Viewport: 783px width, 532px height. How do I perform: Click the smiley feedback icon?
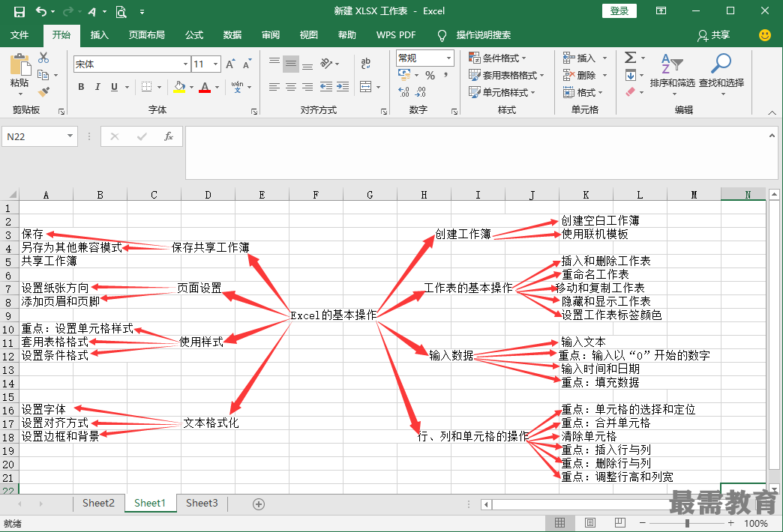(x=764, y=35)
